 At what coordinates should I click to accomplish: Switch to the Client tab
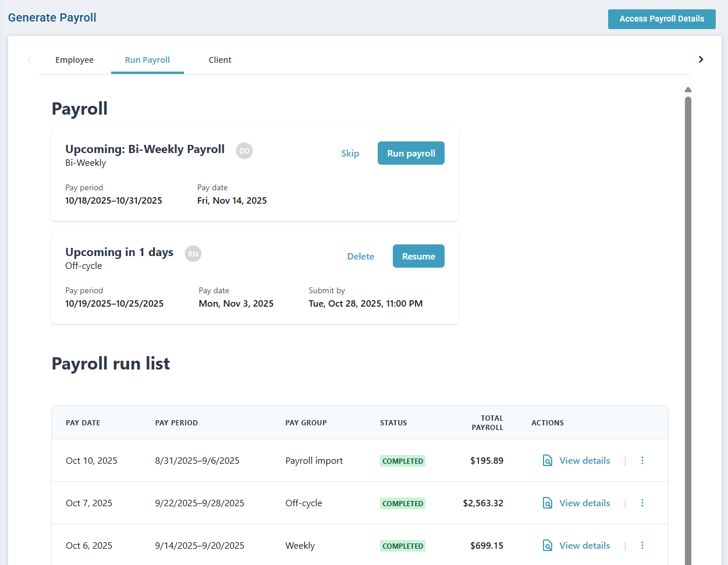[220, 60]
